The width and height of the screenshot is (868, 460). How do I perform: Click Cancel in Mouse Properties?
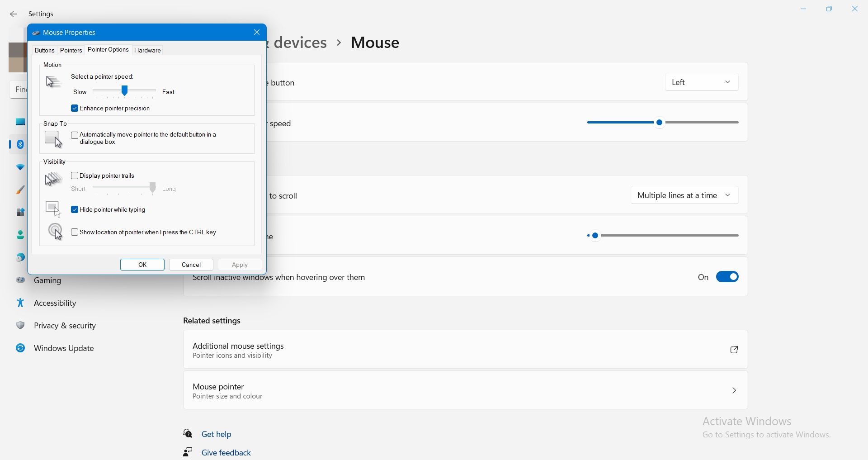coord(191,265)
